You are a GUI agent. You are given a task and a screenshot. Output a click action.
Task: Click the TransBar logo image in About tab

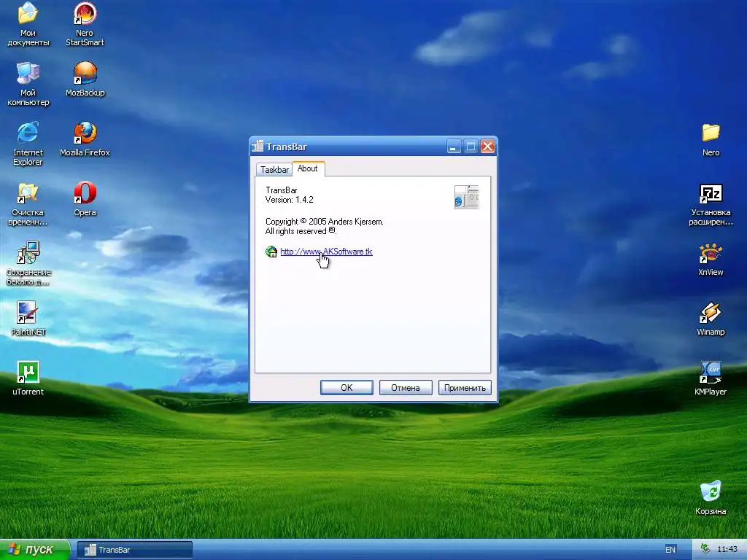pos(466,197)
